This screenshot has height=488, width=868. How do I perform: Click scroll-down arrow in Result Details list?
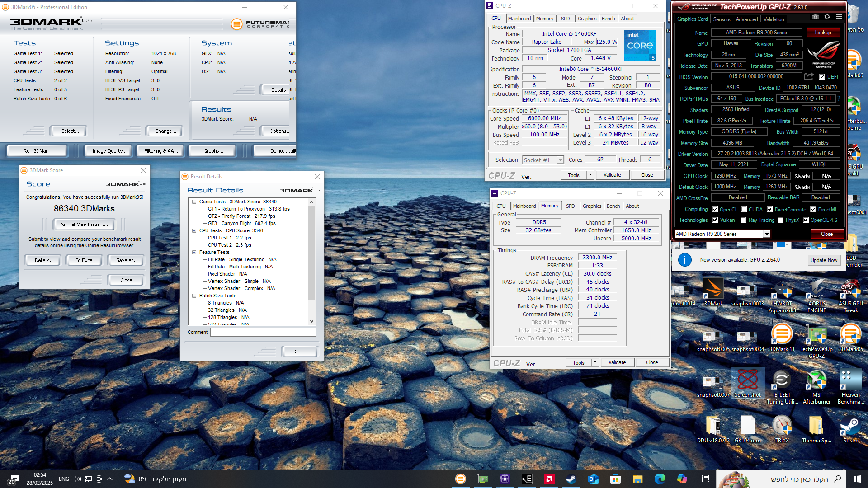click(311, 321)
